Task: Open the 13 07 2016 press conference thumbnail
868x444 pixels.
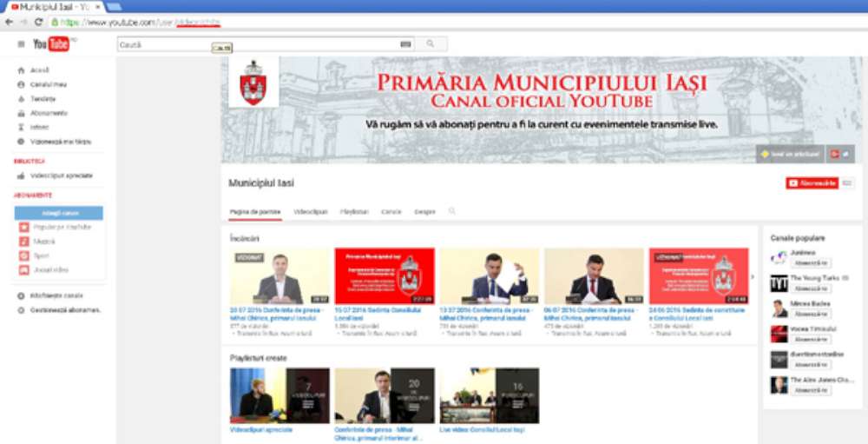Action: [x=490, y=276]
